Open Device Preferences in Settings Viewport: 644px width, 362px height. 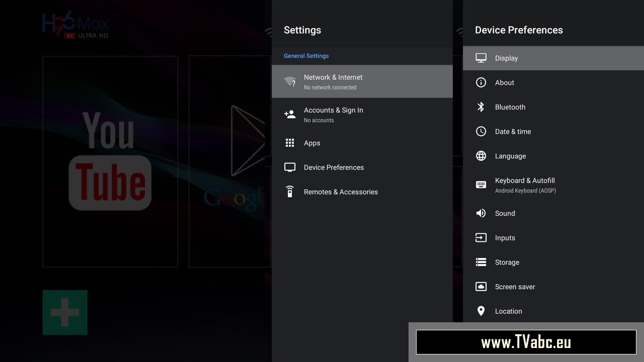334,167
